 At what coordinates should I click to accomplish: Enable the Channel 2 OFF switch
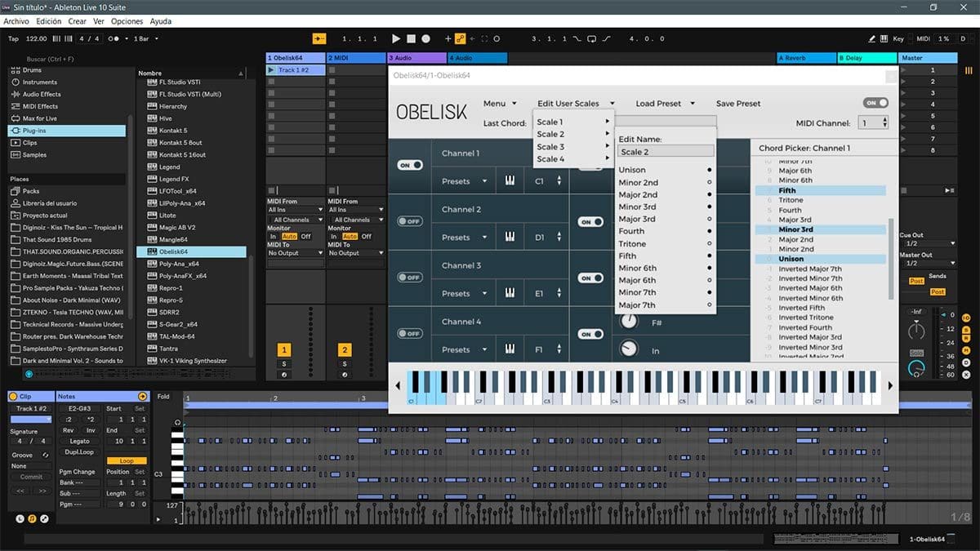(x=410, y=221)
